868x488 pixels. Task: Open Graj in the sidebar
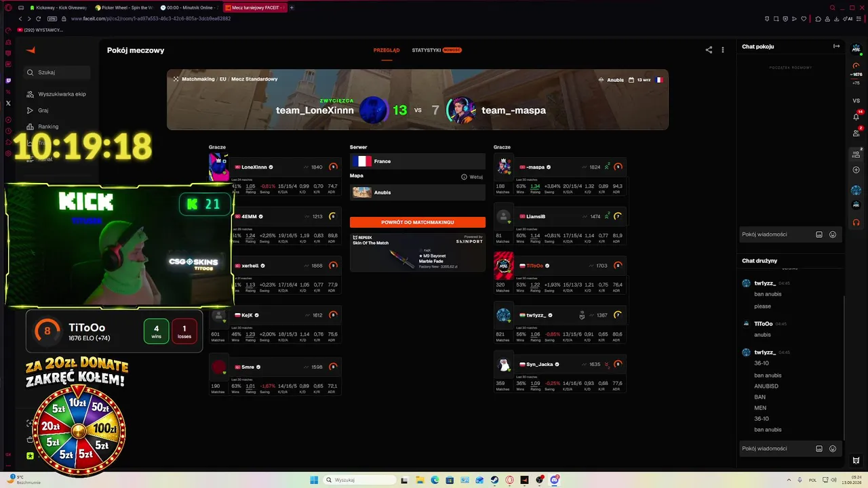(x=38, y=110)
